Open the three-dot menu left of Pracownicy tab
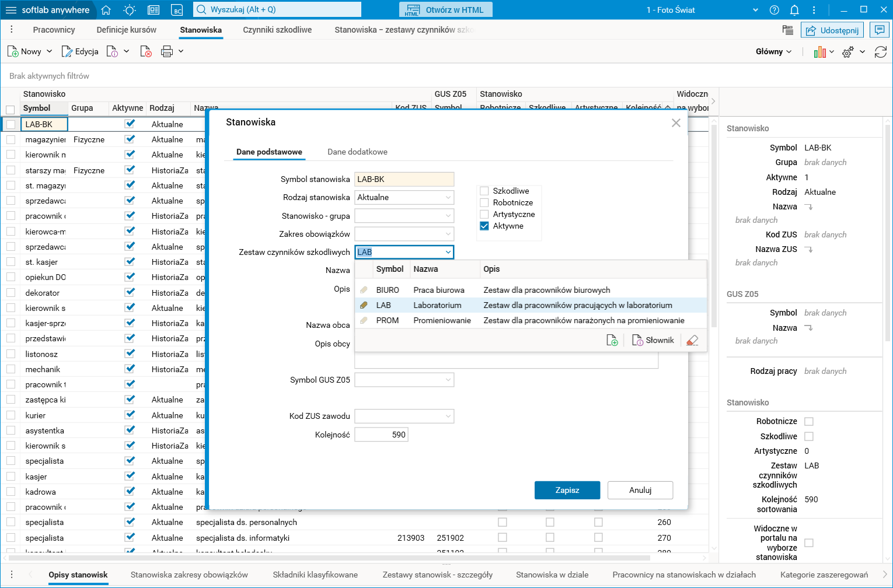The height and width of the screenshot is (588, 893). pyautogui.click(x=11, y=30)
